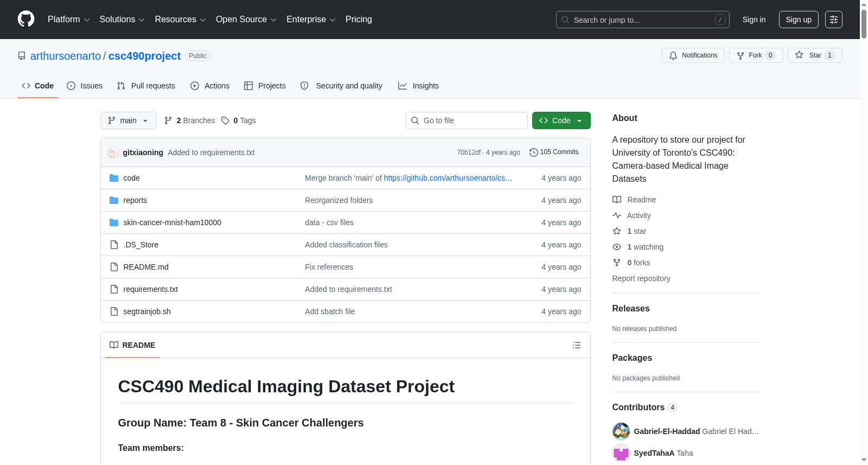This screenshot has width=868, height=465.
Task: Click the fork icon beside 0 forks
Action: (x=617, y=263)
